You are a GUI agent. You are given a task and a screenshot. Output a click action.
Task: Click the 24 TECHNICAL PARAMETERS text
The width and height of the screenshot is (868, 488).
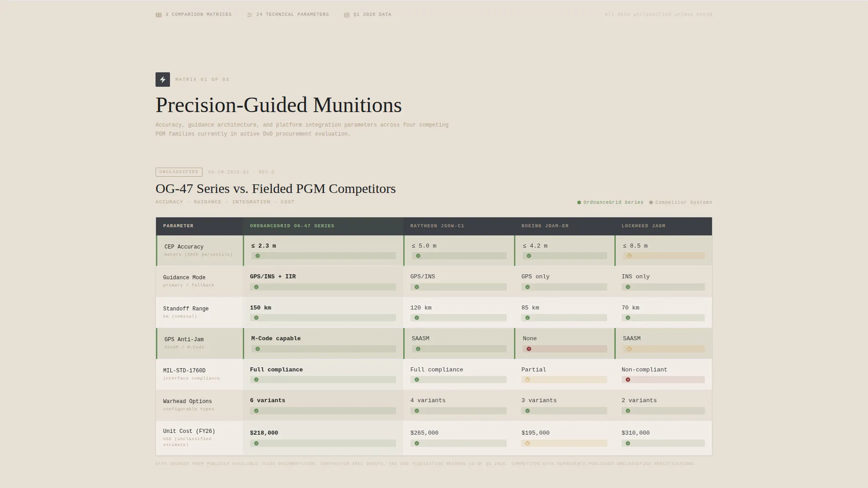point(292,15)
